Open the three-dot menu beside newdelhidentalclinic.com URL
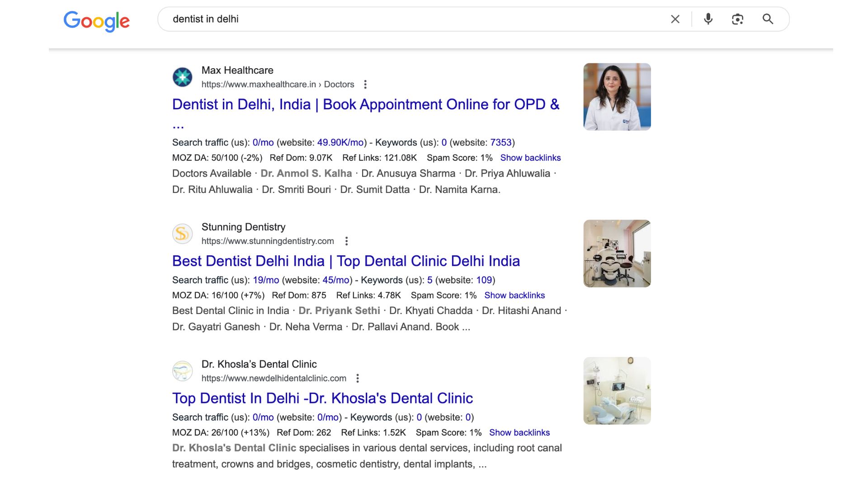The height and width of the screenshot is (488, 868). click(357, 379)
